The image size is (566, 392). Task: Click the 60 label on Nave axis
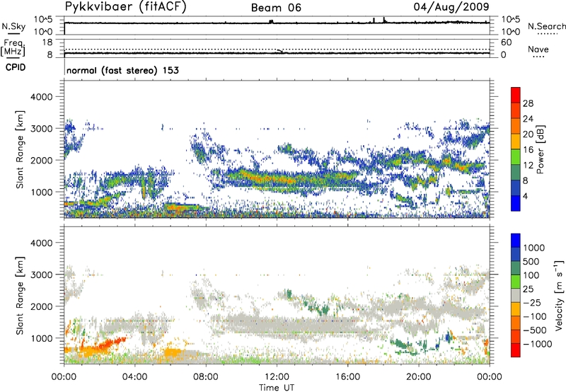[x=506, y=42]
